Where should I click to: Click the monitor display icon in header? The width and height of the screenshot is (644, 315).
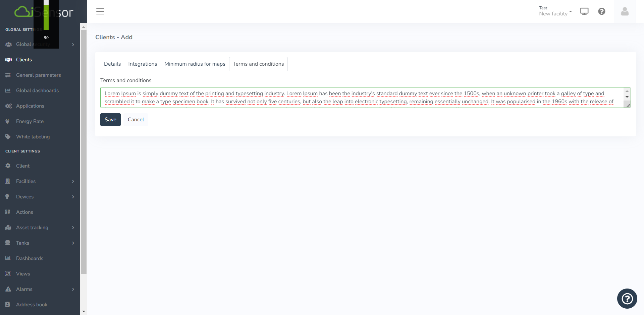pyautogui.click(x=584, y=11)
